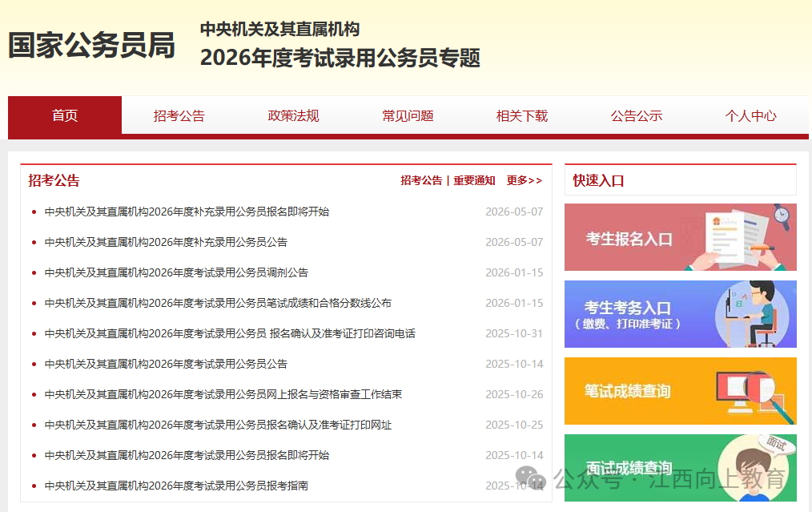Click the magnifier monitor illustration on 笔试成绩查询
Viewport: 812px width, 512px height.
[x=755, y=397]
